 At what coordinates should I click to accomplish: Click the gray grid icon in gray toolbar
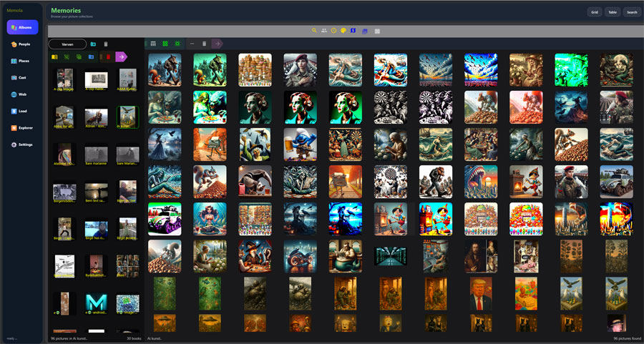[x=377, y=31]
